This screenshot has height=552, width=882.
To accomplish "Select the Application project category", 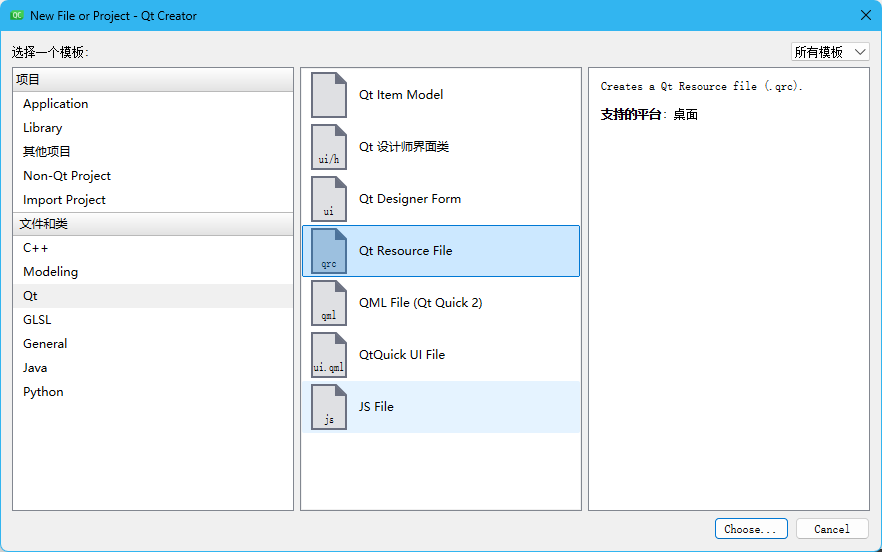I will click(x=152, y=104).
